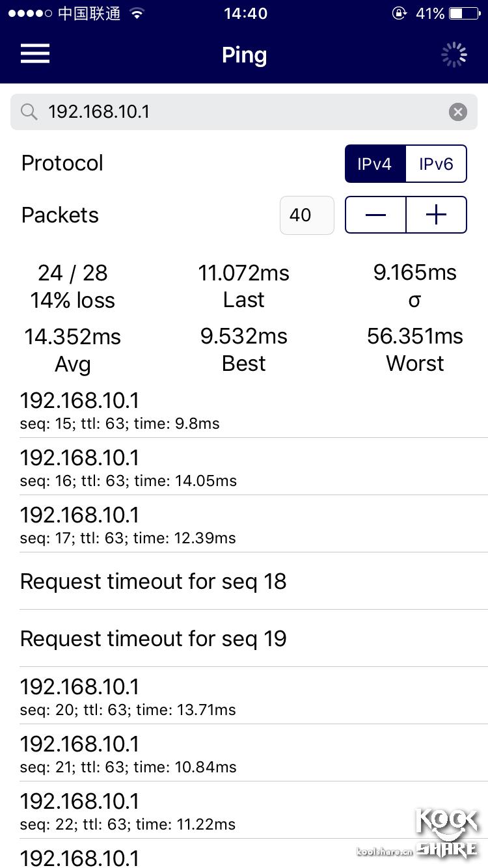
Task: Click the 192.168.10.1 address search field
Action: coord(234,112)
